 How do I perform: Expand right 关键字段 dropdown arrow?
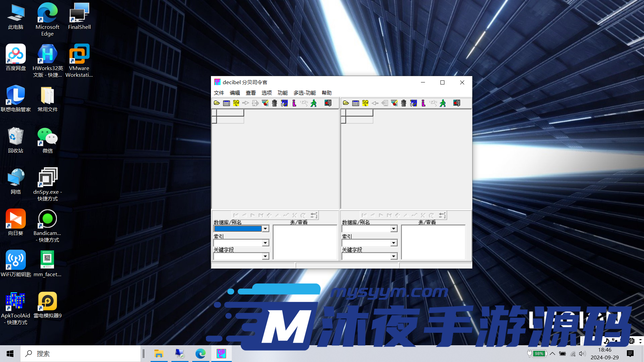[393, 256]
